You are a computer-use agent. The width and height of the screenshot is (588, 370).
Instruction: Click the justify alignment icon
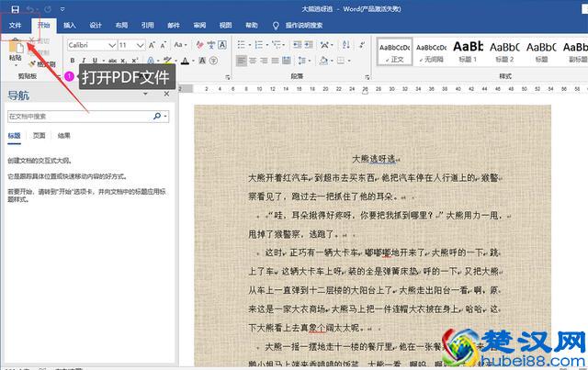pyautogui.click(x=276, y=61)
